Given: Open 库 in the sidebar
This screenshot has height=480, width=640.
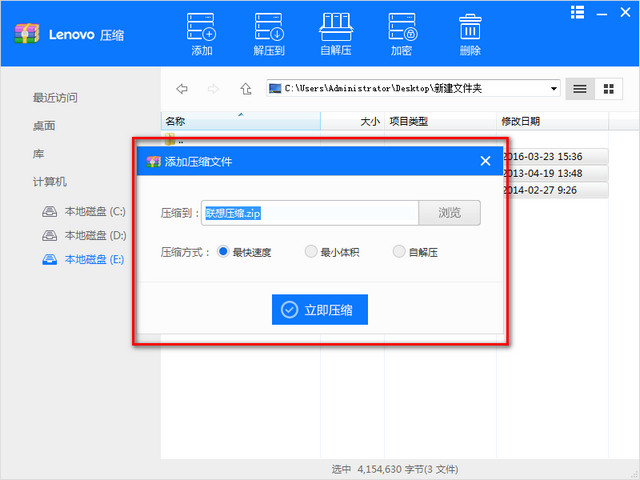Looking at the screenshot, I should pyautogui.click(x=38, y=154).
